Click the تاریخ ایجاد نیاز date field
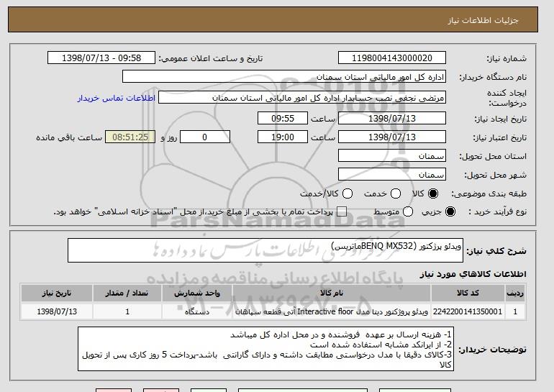The width and height of the screenshot is (554, 392). click(392, 118)
